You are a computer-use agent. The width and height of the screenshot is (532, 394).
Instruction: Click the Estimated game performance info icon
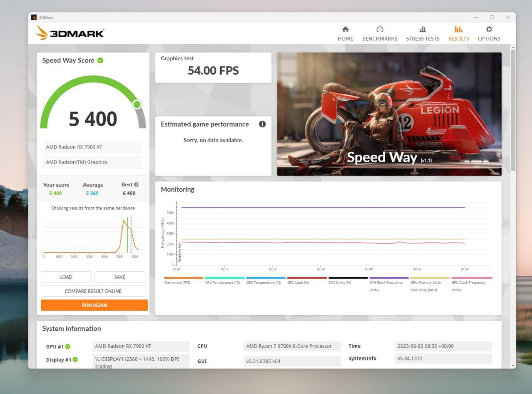pos(262,124)
